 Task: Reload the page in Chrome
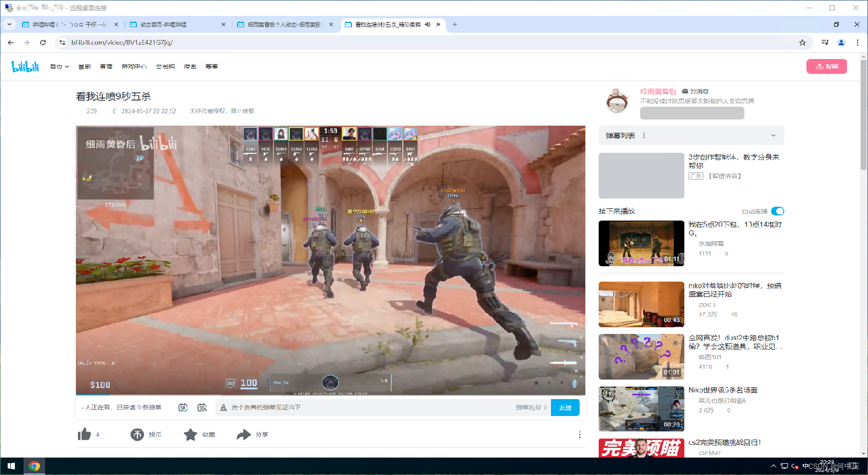[x=43, y=43]
